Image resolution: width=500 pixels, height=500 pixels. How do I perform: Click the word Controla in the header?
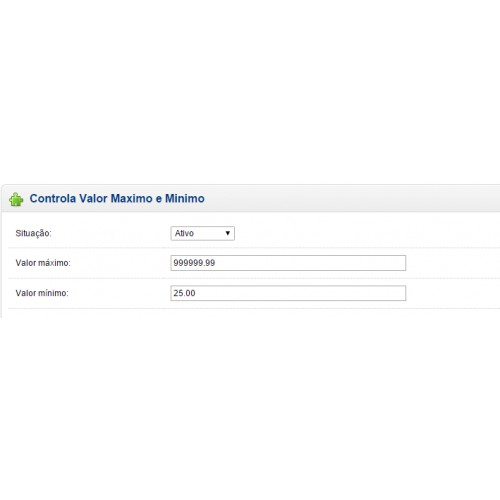coord(53,198)
